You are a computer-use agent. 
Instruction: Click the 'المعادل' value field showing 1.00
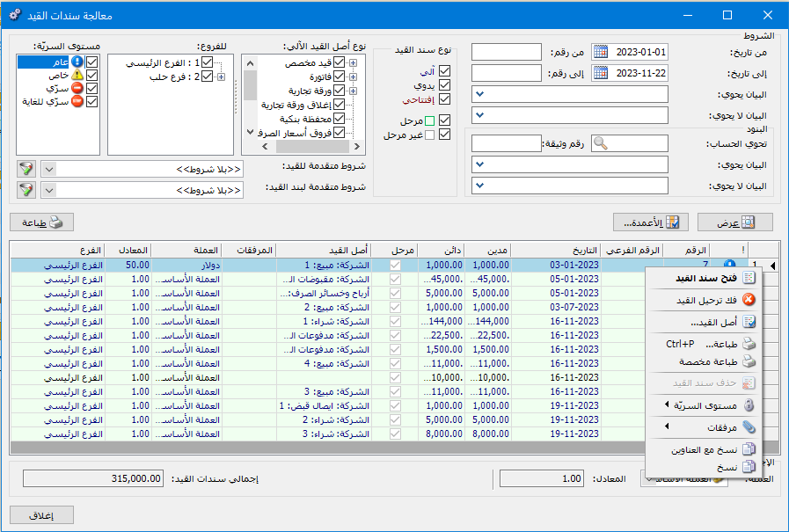pyautogui.click(x=542, y=478)
